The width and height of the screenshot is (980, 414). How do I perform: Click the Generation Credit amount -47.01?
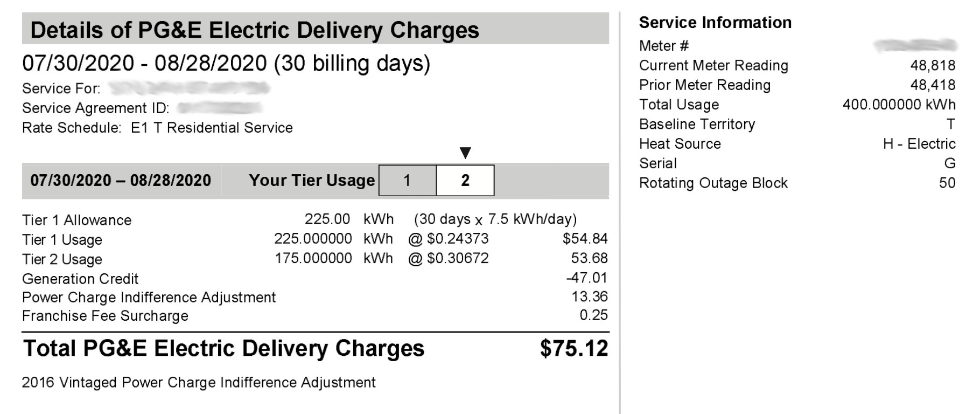tap(587, 278)
